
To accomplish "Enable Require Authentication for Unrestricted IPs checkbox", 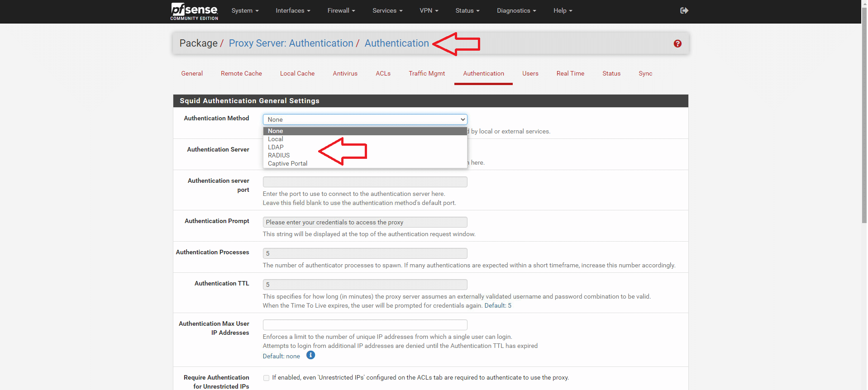I will [266, 378].
